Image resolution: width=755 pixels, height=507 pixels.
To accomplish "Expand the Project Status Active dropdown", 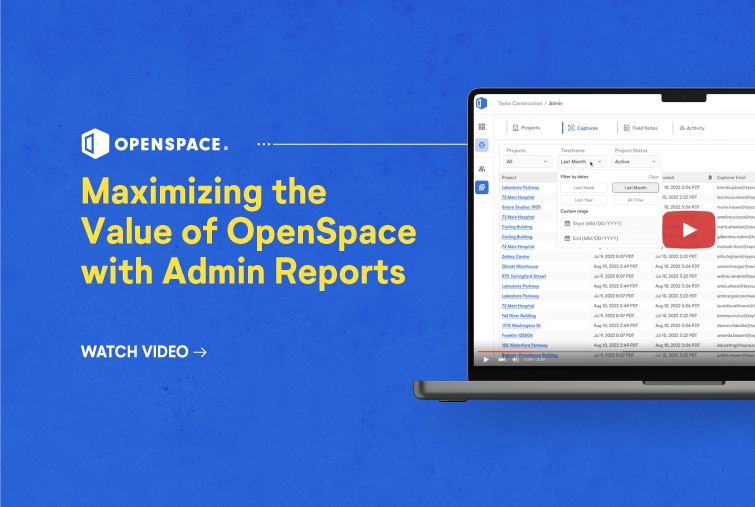I will (636, 161).
